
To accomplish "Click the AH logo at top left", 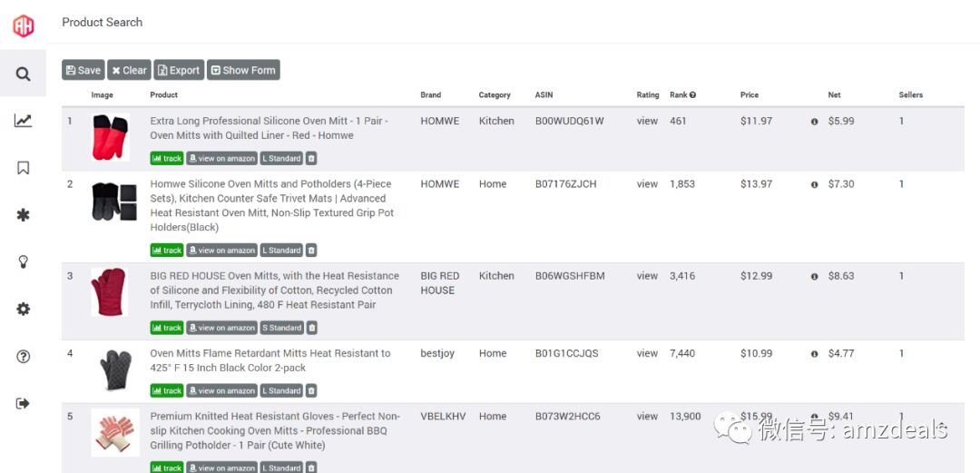I will 23,25.
